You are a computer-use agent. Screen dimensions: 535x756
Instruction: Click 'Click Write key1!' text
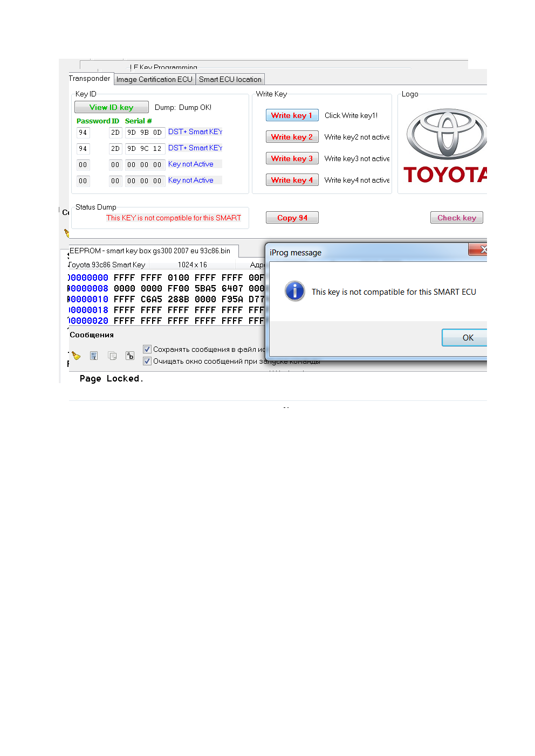(x=351, y=115)
